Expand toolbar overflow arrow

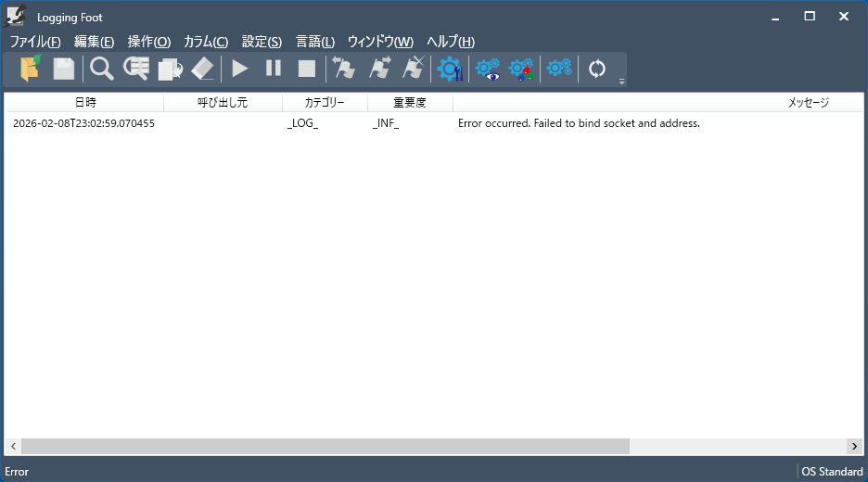tap(621, 82)
